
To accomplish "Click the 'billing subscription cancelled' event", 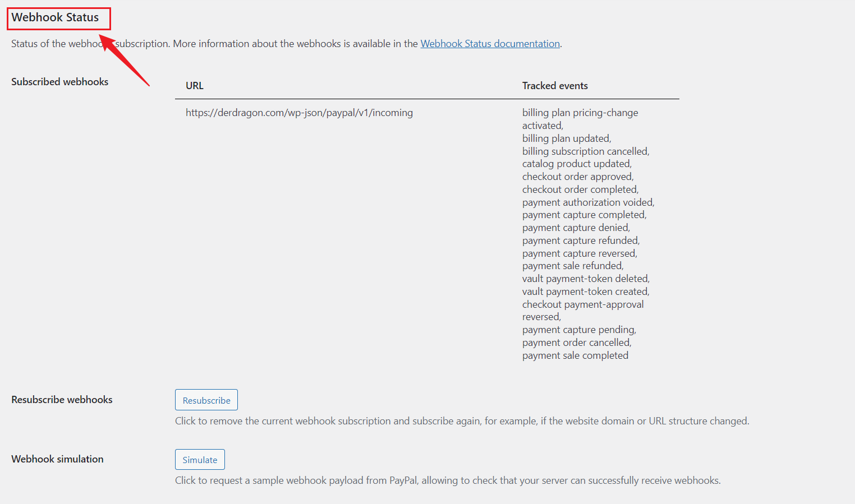I will tap(585, 151).
